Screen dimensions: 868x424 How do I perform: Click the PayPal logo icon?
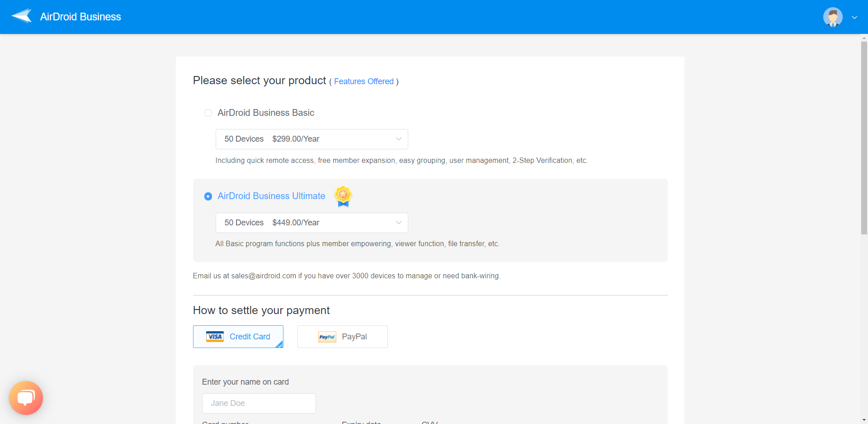click(327, 337)
